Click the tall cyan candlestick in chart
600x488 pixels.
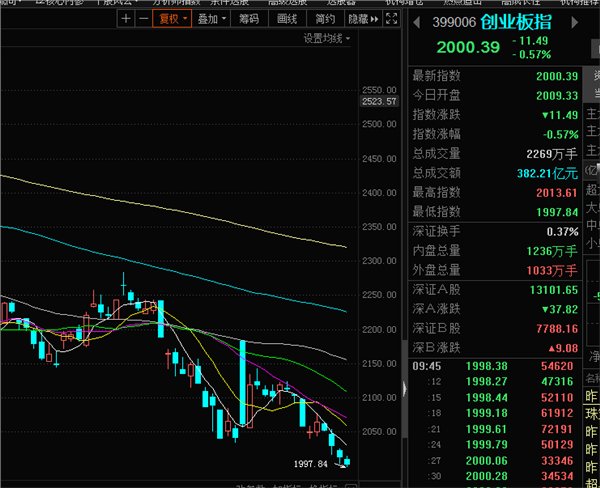pyautogui.click(x=241, y=382)
